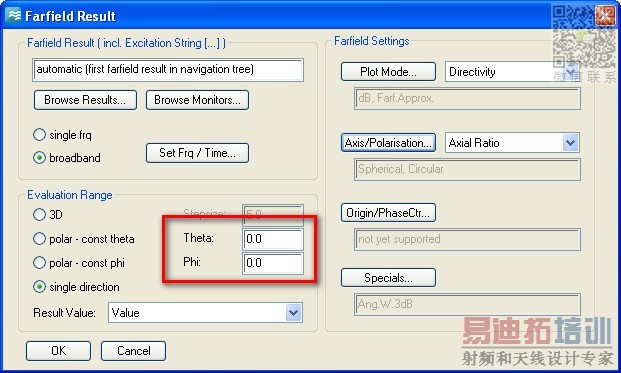Screen dimensions: 621x373
Task: Open the Directivity plot mode dropdown
Action: click(x=570, y=72)
